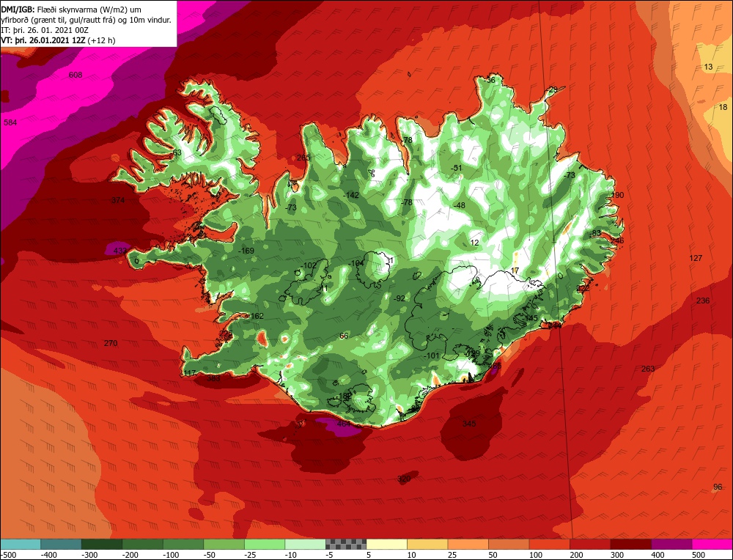Click the '-51' value over land
Screen dimensions: 733x560
coord(456,168)
